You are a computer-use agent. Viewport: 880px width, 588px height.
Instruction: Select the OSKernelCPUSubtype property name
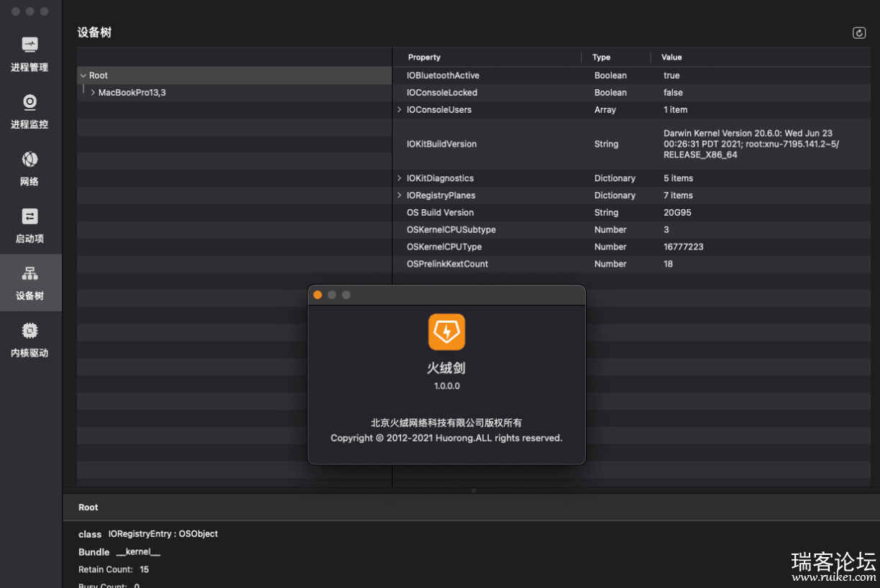452,230
